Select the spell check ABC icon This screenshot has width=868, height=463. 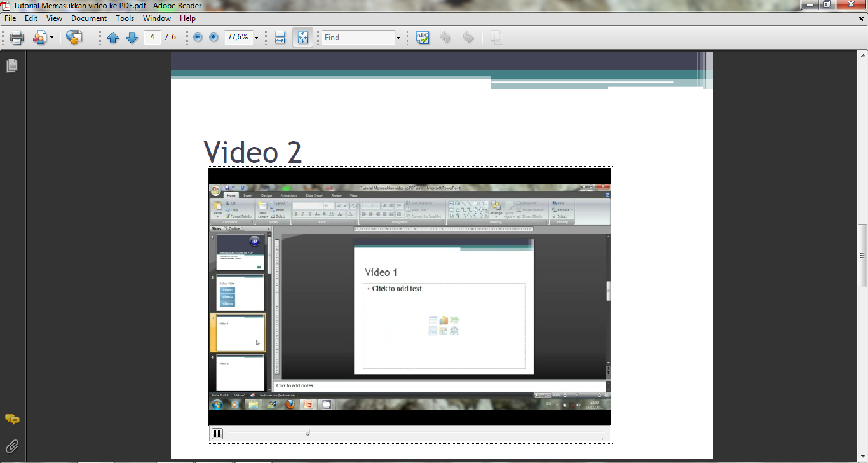click(x=422, y=37)
